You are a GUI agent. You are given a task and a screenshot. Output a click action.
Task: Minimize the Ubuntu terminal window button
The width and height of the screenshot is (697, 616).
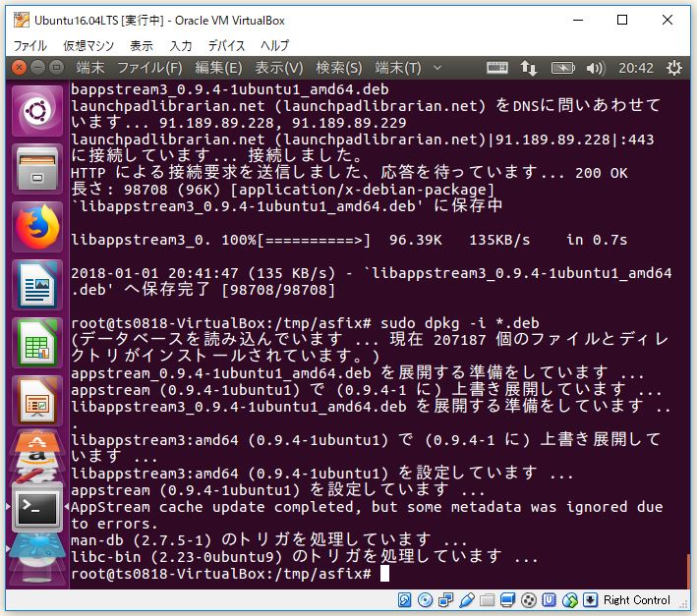click(x=37, y=68)
